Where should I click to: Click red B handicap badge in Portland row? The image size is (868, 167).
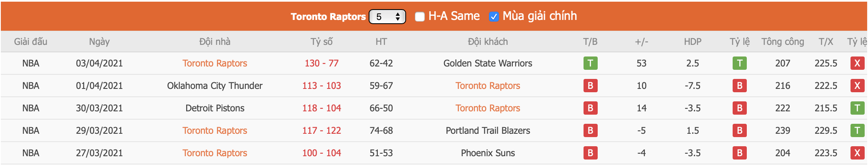point(739,130)
